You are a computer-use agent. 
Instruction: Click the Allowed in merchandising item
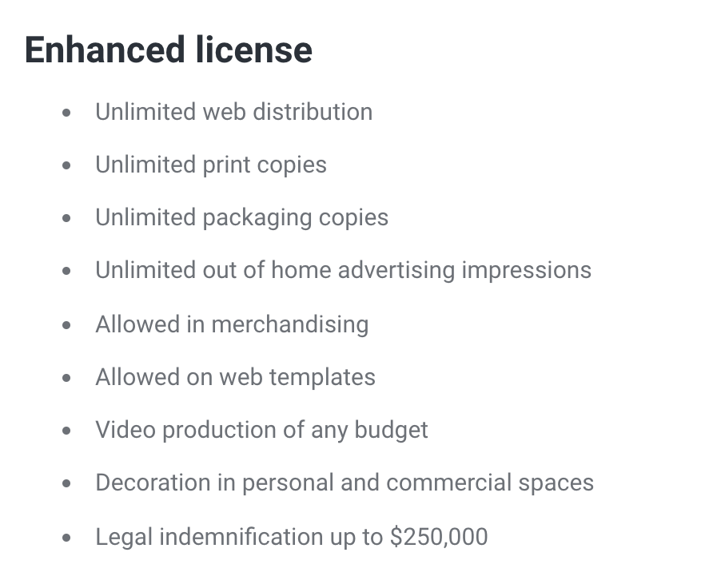point(232,324)
